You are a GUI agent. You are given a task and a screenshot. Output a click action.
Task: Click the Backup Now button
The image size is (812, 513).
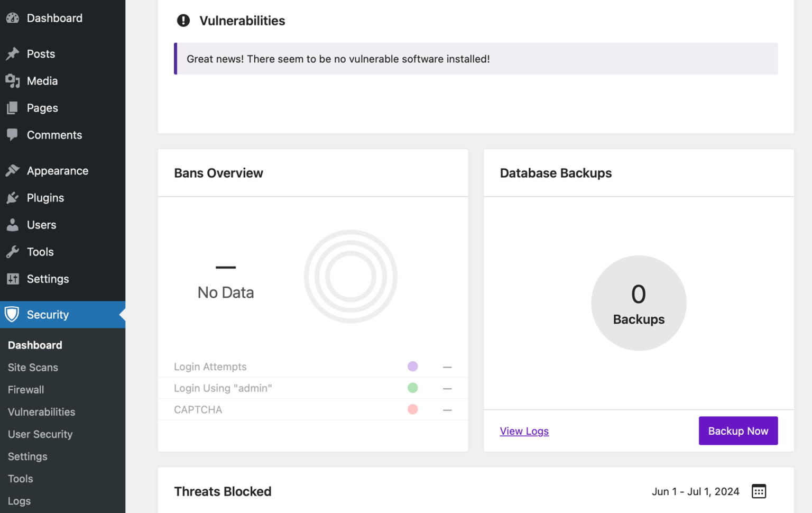[738, 430]
